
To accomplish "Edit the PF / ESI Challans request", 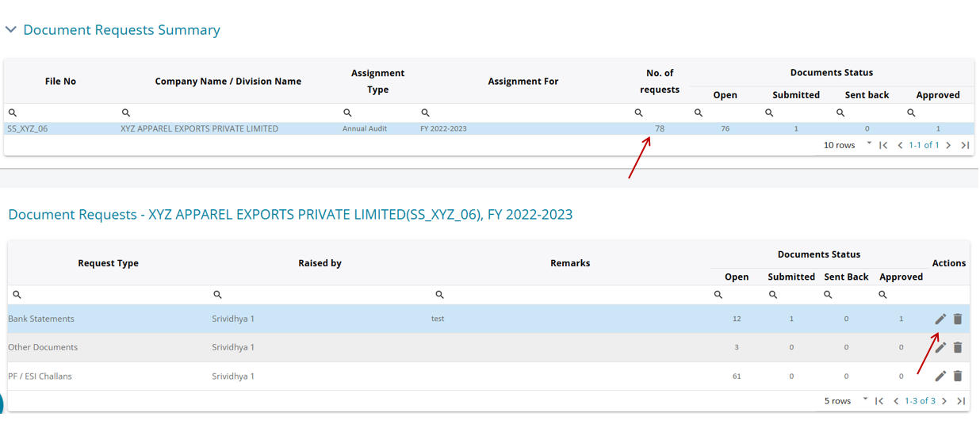I will tap(940, 376).
